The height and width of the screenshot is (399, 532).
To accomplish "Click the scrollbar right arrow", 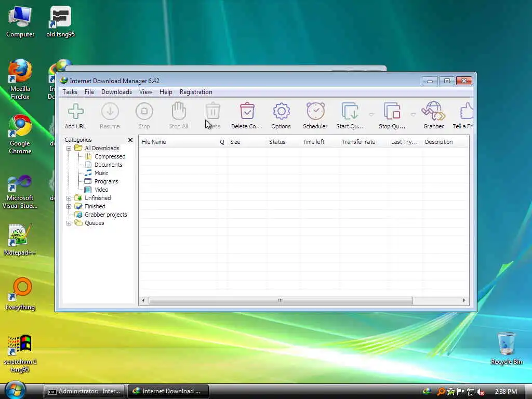I will pos(464,301).
